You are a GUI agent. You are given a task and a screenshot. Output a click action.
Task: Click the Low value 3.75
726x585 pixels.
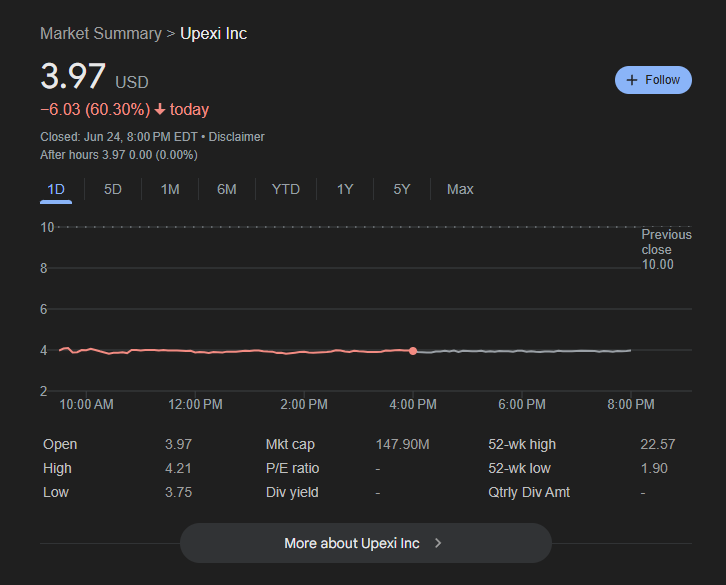178,492
